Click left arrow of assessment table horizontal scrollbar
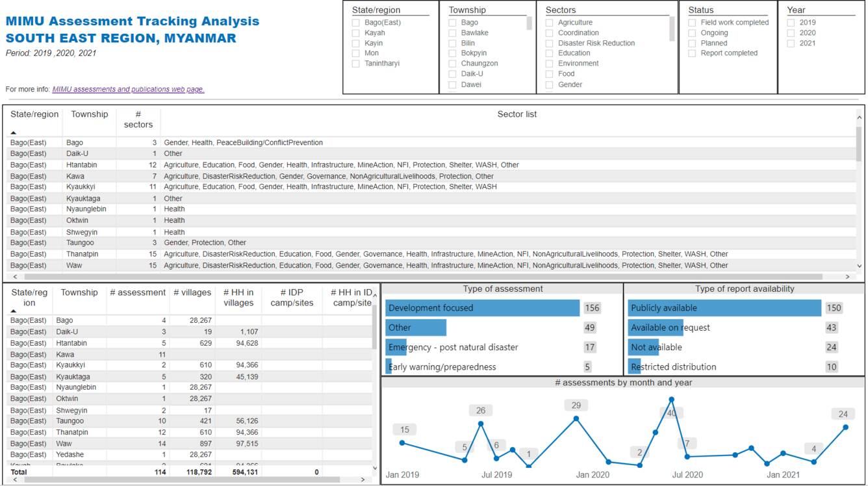This screenshot has height=486, width=868. coord(14,480)
